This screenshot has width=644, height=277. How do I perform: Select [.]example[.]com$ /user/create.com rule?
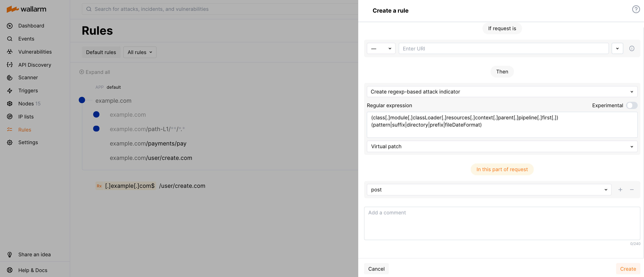pos(150,186)
